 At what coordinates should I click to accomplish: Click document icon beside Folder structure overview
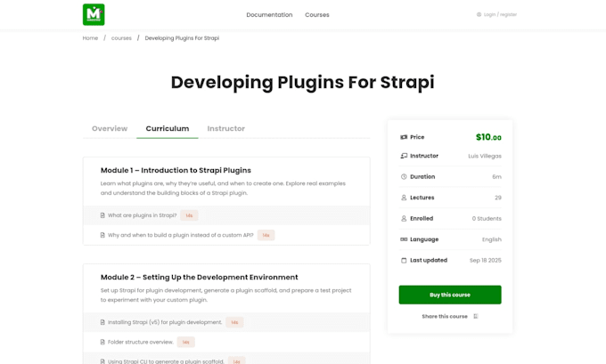pyautogui.click(x=102, y=342)
